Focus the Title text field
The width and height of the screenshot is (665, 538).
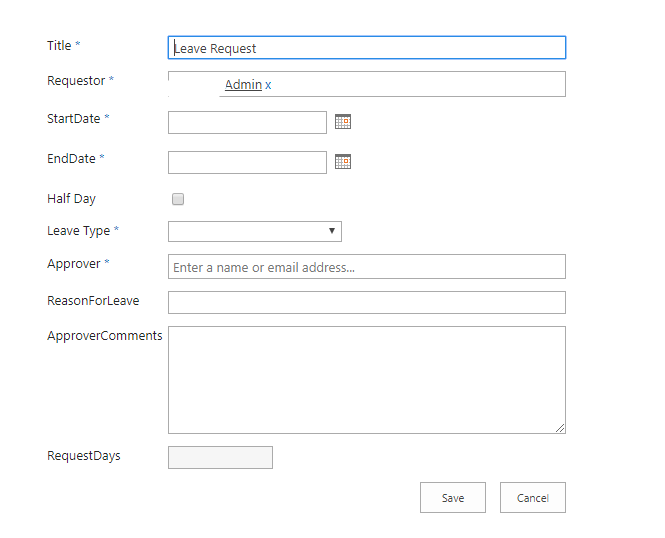coord(367,47)
